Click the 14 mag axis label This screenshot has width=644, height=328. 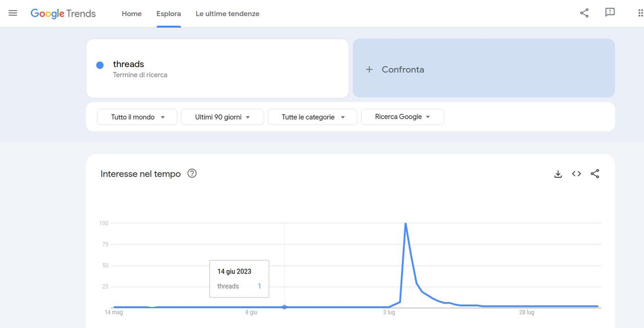(x=114, y=312)
